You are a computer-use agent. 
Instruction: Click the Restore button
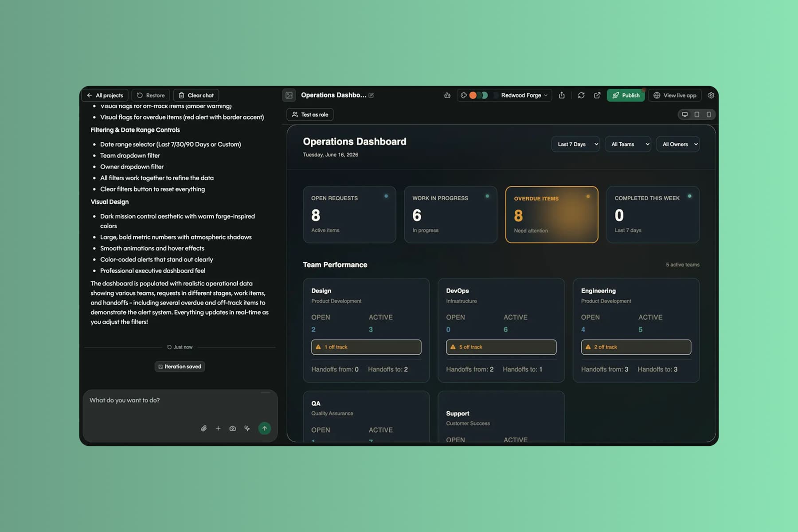click(x=151, y=95)
